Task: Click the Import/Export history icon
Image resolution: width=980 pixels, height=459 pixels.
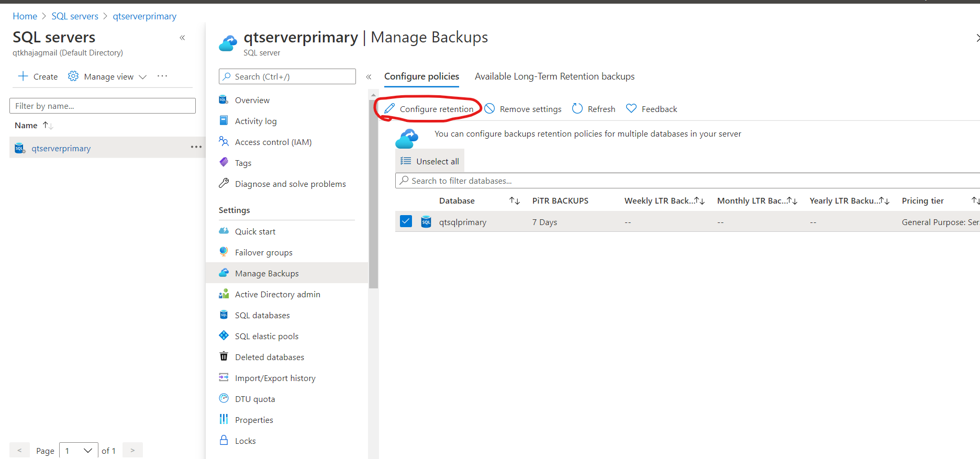Action: pos(224,377)
